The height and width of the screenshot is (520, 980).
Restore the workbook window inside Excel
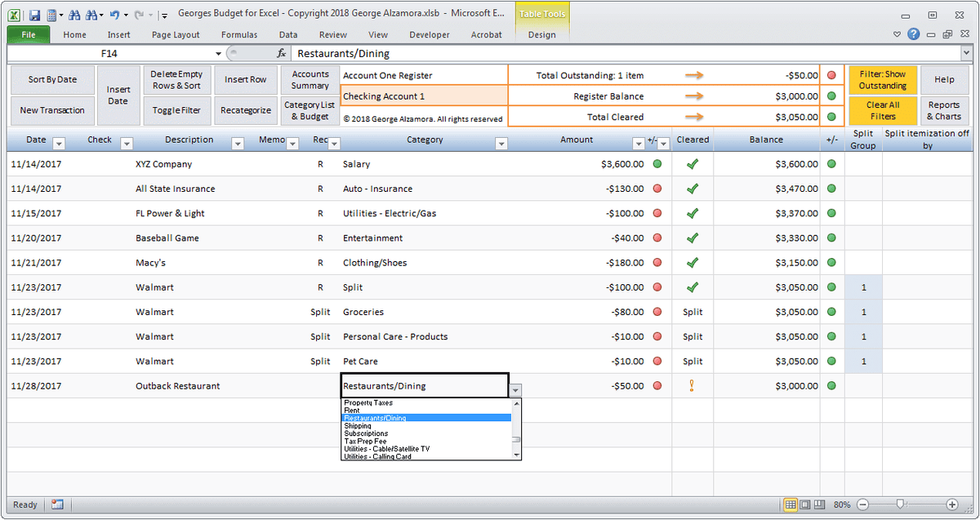coord(947,34)
